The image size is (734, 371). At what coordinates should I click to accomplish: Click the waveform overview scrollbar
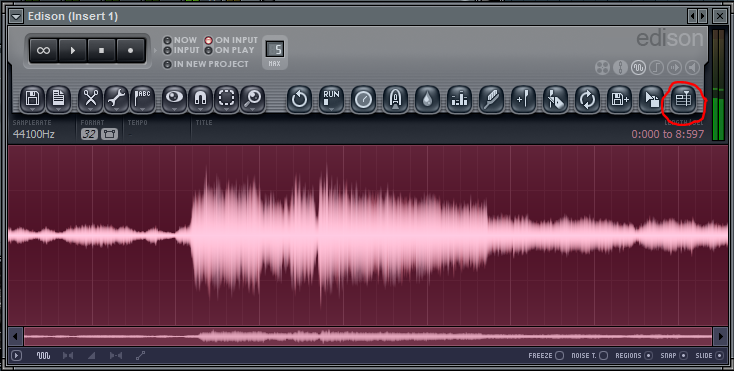click(x=368, y=336)
